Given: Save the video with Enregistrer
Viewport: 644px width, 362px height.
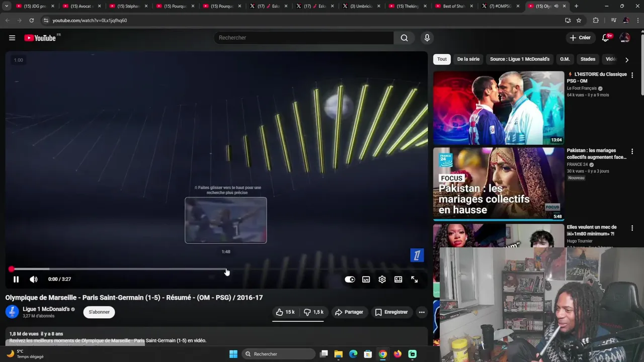Looking at the screenshot, I should (x=391, y=312).
